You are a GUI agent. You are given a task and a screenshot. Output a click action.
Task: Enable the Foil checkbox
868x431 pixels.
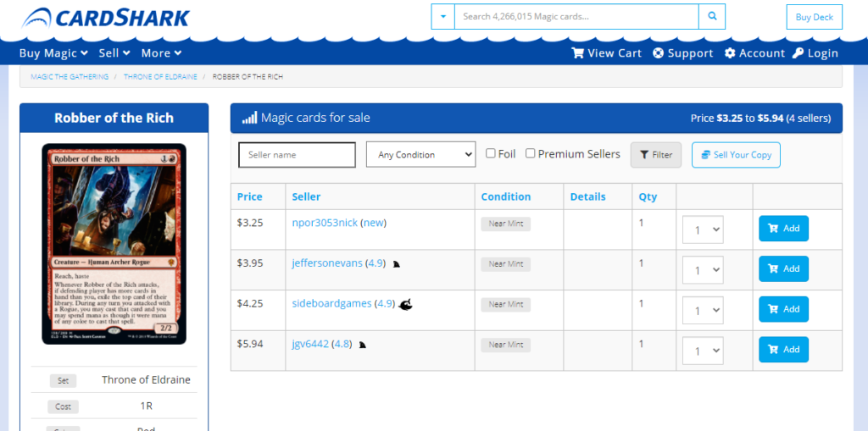pos(491,153)
